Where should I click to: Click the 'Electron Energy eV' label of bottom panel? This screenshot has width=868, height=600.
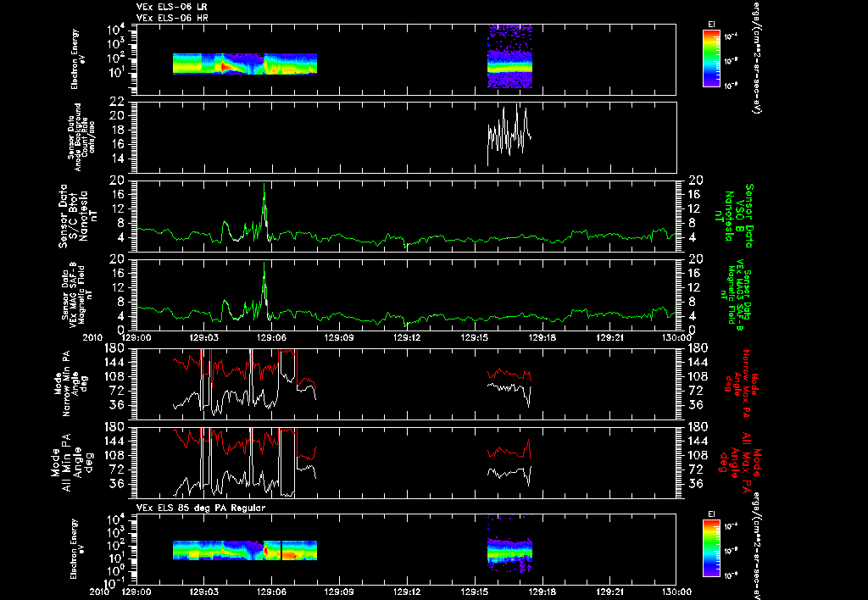tap(75, 550)
